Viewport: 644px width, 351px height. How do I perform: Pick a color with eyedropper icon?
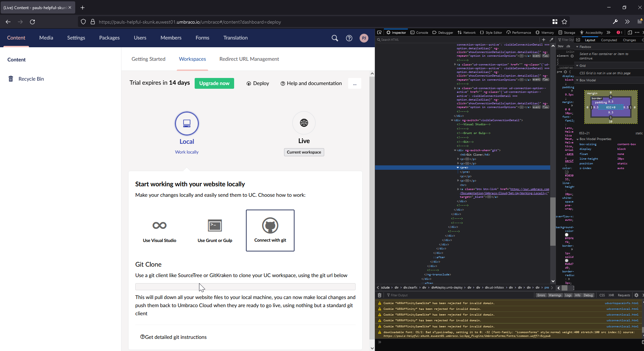tap(552, 39)
